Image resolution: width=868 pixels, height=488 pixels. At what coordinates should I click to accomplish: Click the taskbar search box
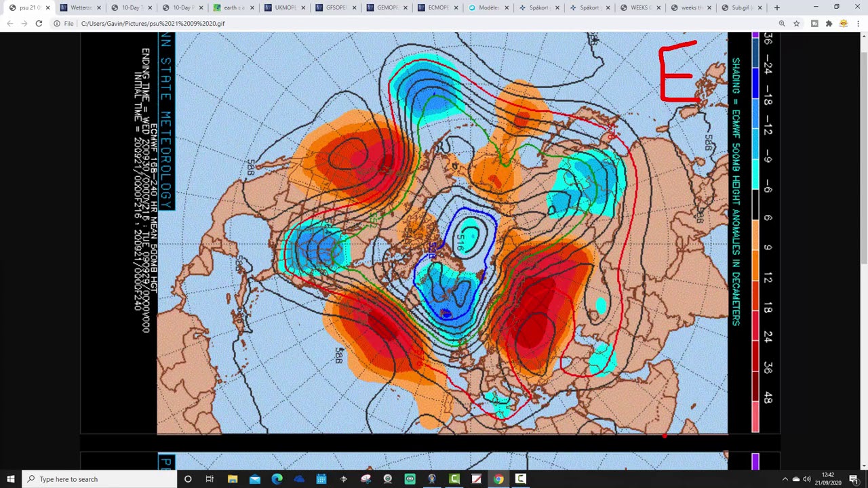[x=99, y=479]
